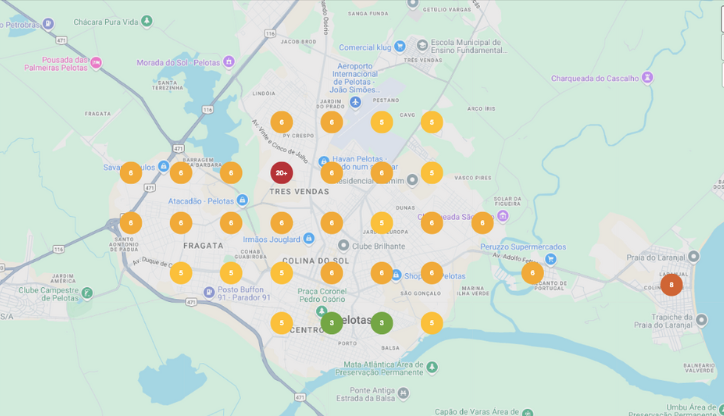Click the Praça Coronel Pedro Osório park icon
Viewport: 724px width, 416px height.
pos(321,310)
